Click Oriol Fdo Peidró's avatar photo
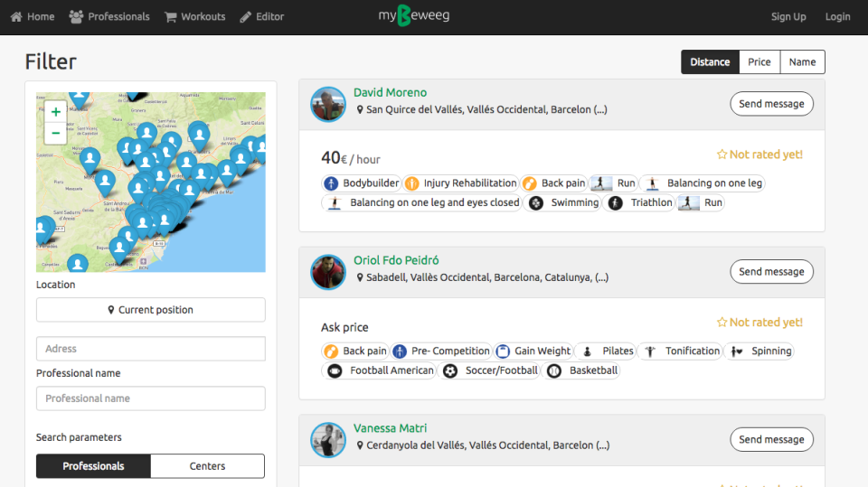Viewport: 868px width, 487px height. (328, 272)
